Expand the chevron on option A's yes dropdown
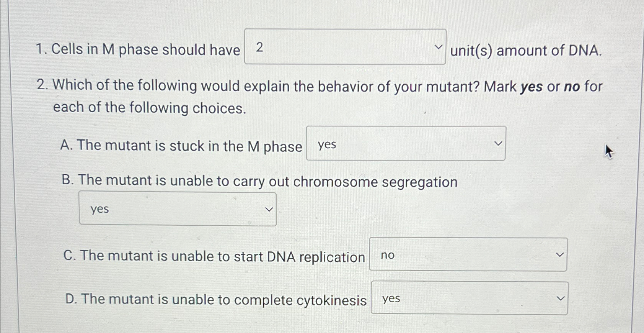This screenshot has width=644, height=333. pos(499,143)
